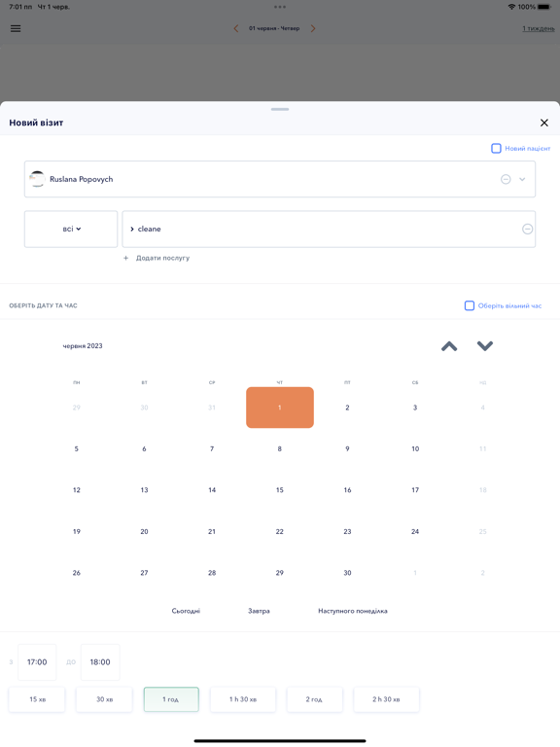Choose 30 хв duration

[x=104, y=699]
